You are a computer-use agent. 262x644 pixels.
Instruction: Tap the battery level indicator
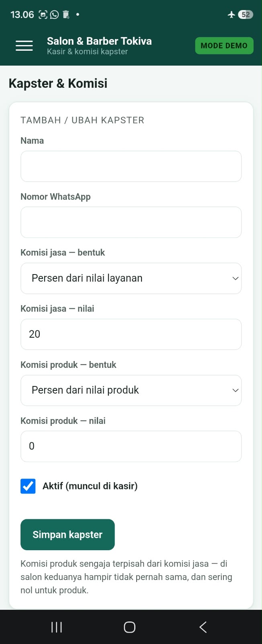246,14
